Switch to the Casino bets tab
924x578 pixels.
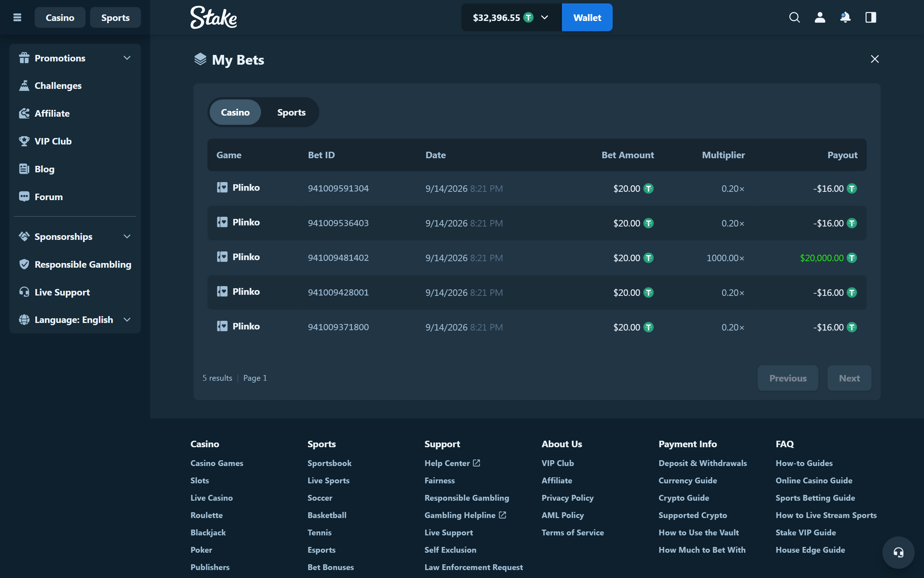click(x=235, y=112)
